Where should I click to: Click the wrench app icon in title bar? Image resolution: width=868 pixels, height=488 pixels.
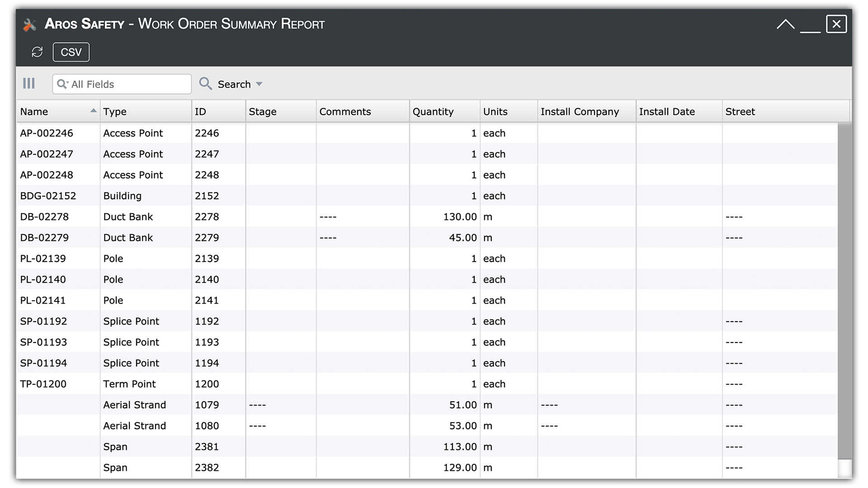click(x=29, y=25)
